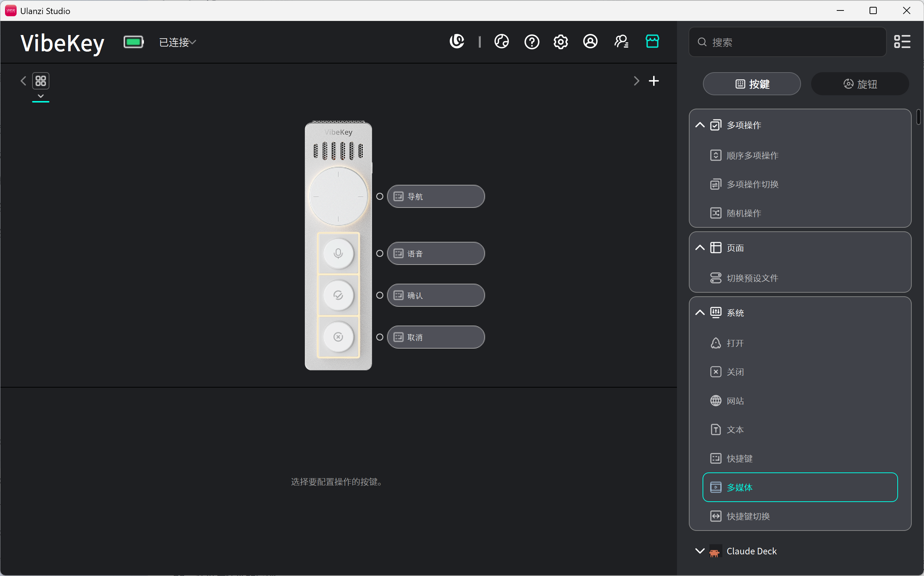The height and width of the screenshot is (576, 924).
Task: Click the X cancel button on device
Action: tap(338, 337)
